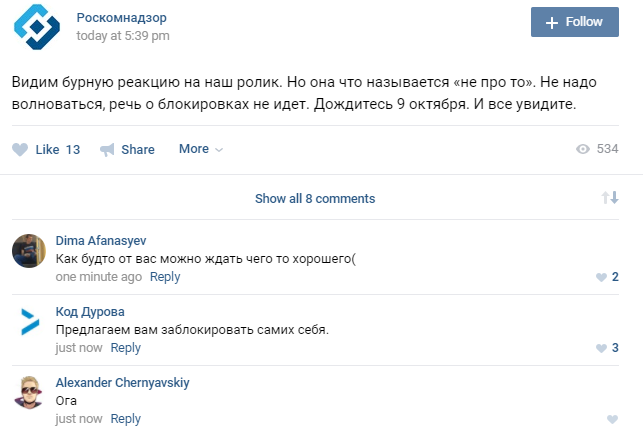
Task: Like Alexander Chernyavskiy's comment heart
Action: (x=612, y=419)
